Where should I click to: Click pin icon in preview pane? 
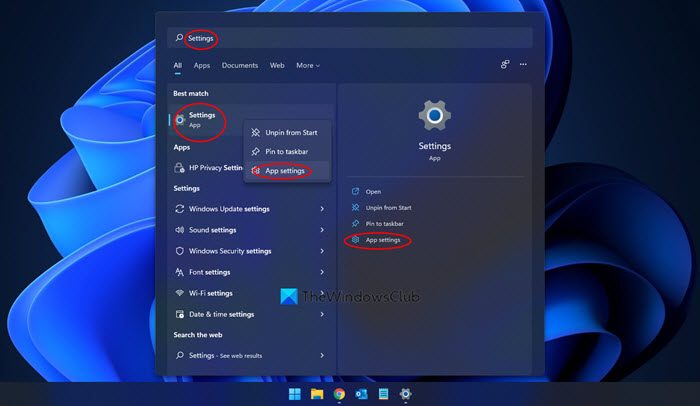(x=355, y=223)
